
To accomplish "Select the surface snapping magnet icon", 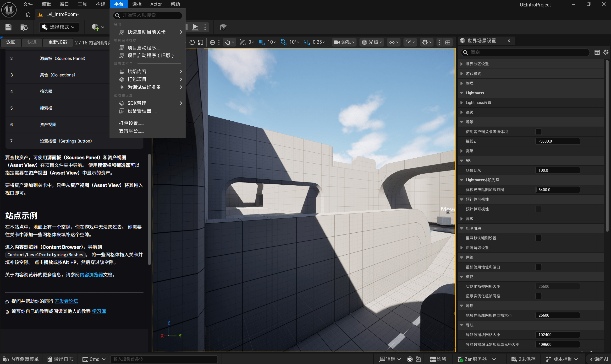I will (x=228, y=42).
